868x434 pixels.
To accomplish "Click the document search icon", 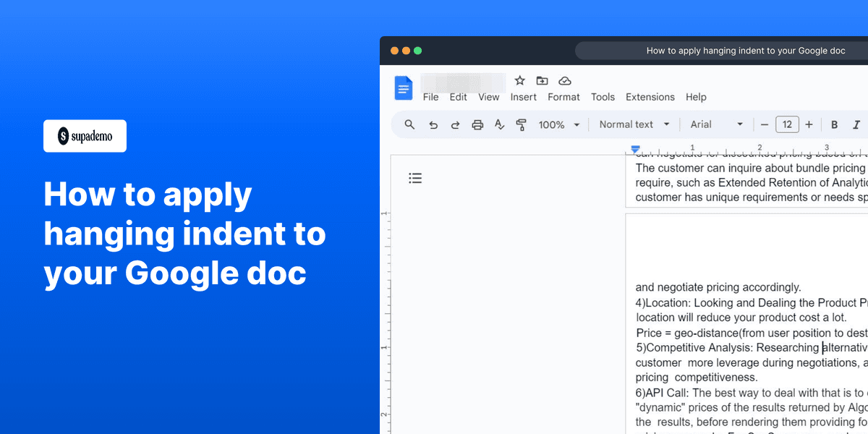I will [409, 124].
